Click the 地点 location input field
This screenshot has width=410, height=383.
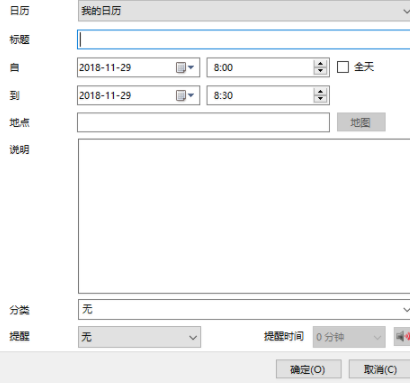pos(203,122)
